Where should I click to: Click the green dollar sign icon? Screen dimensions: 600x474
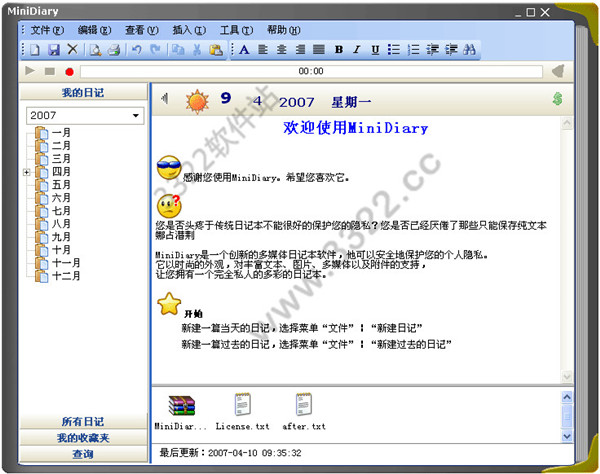(558, 99)
